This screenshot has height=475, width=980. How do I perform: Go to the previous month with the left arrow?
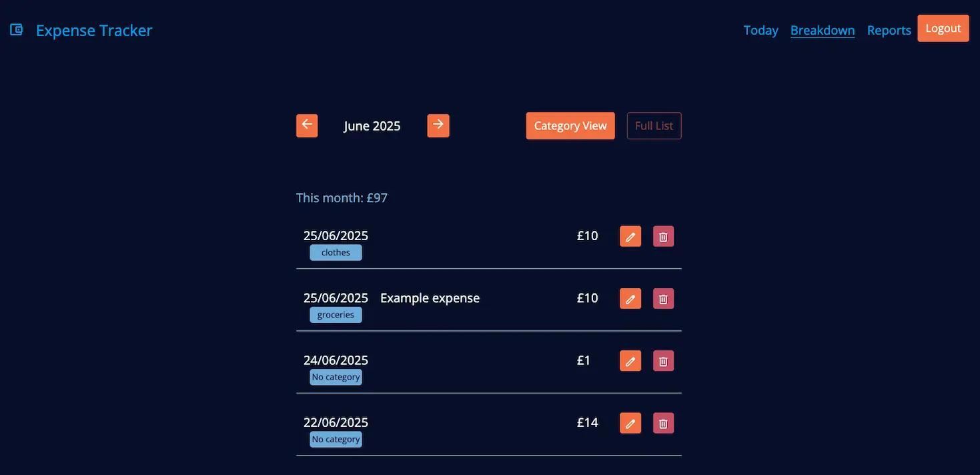[x=306, y=125]
